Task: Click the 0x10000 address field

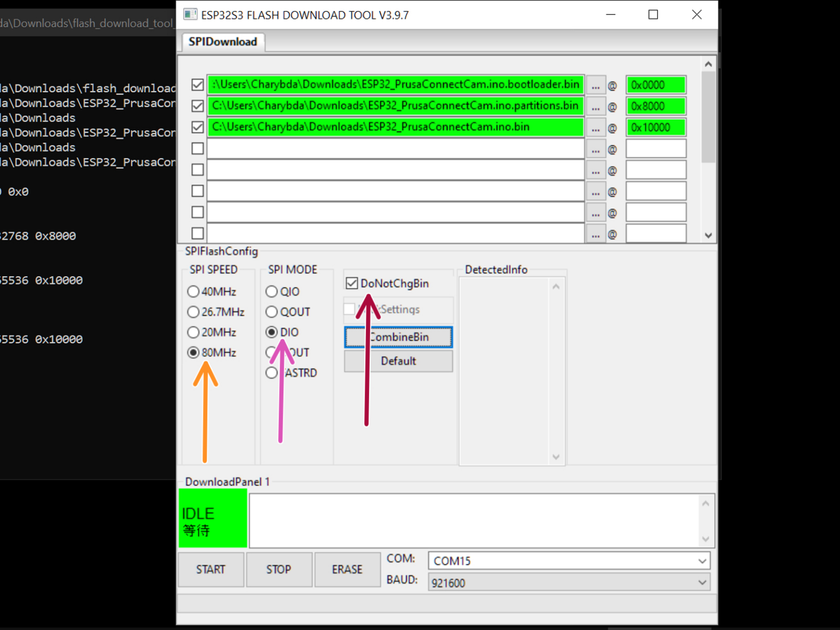Action: [x=655, y=127]
